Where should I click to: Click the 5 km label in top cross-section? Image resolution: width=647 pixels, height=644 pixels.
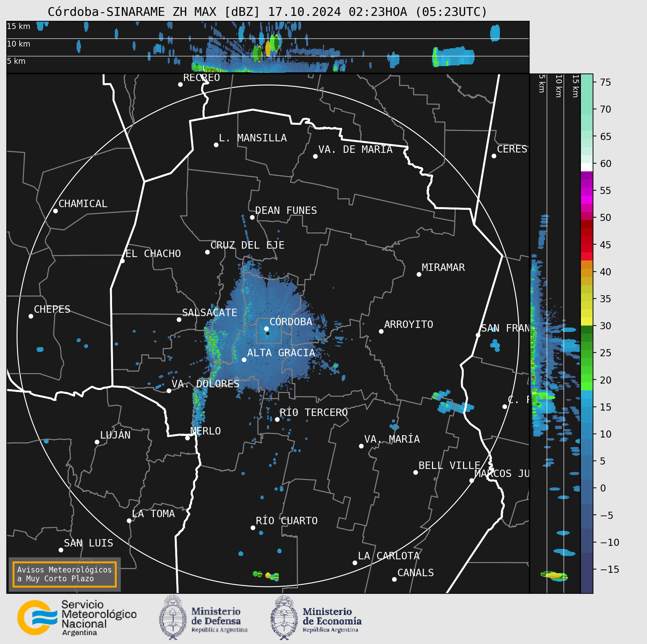(16, 61)
